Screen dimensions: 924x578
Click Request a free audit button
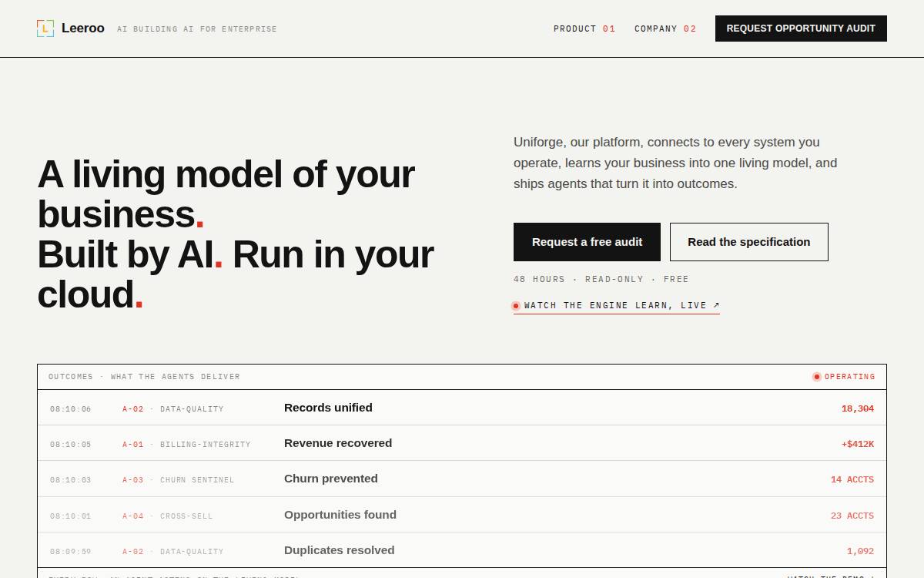[x=587, y=242]
